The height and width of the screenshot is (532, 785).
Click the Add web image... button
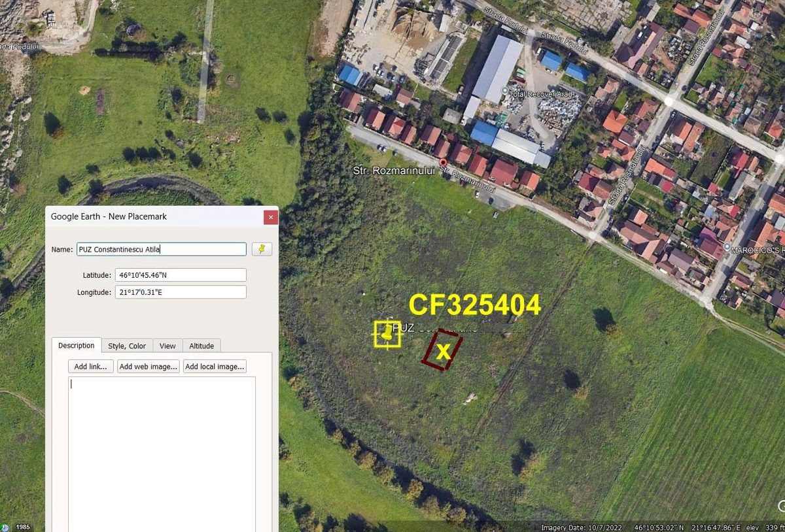[148, 367]
